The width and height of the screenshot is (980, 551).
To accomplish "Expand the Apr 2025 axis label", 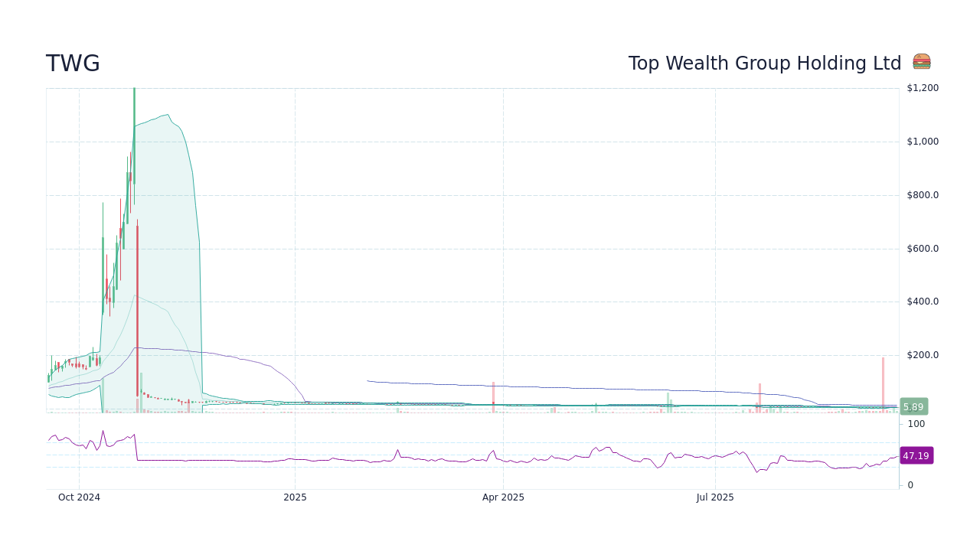I will pyautogui.click(x=503, y=497).
